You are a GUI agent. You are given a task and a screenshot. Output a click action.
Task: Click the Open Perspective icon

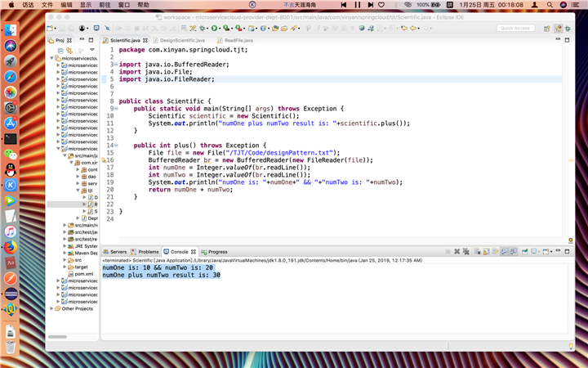(x=546, y=29)
